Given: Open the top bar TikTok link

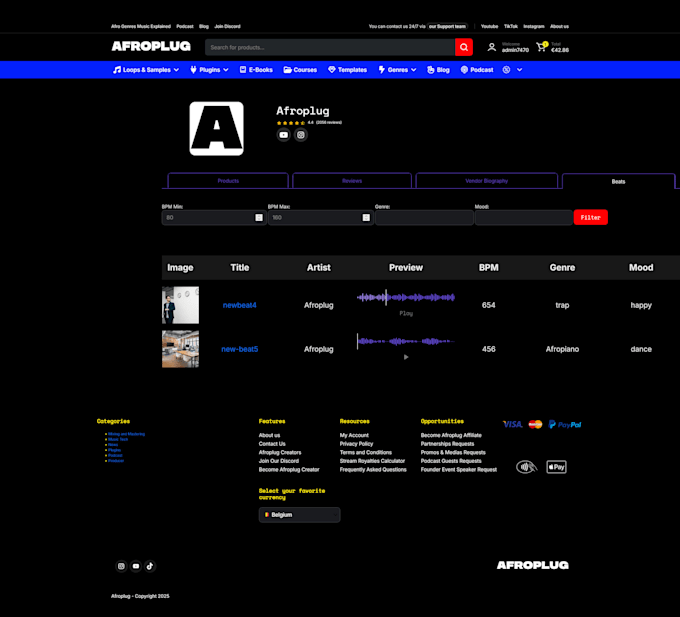Looking at the screenshot, I should [511, 26].
